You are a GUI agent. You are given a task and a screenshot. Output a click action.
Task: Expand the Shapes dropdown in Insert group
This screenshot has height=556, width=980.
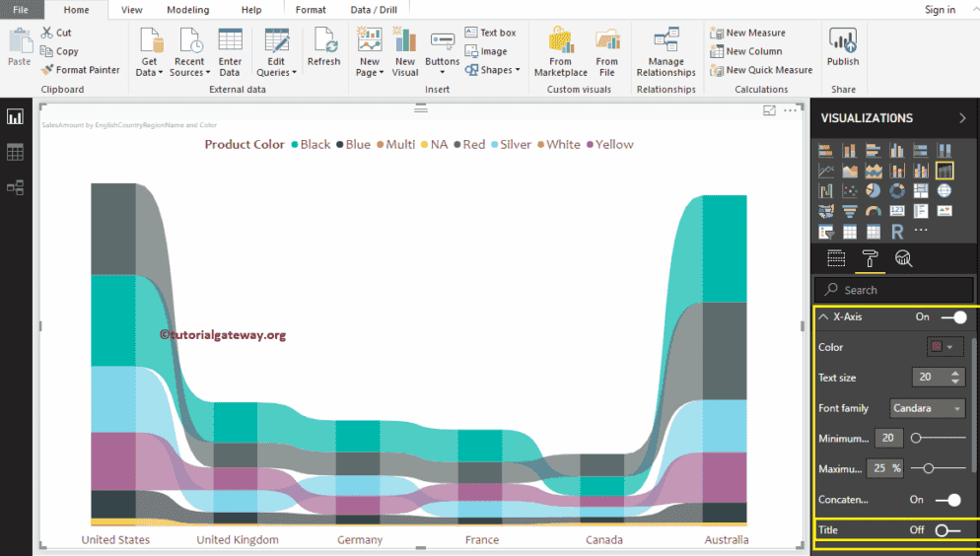click(495, 70)
